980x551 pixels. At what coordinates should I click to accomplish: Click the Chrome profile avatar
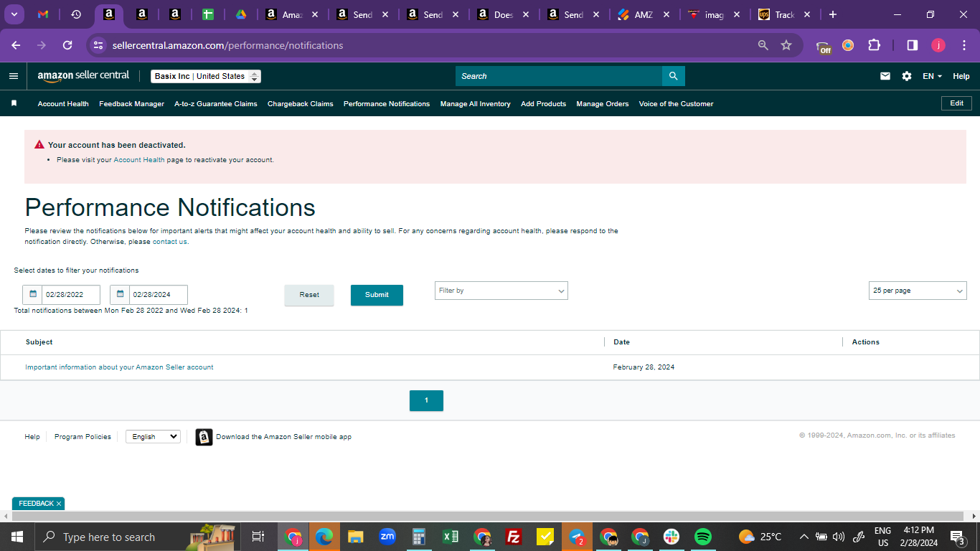938,45
